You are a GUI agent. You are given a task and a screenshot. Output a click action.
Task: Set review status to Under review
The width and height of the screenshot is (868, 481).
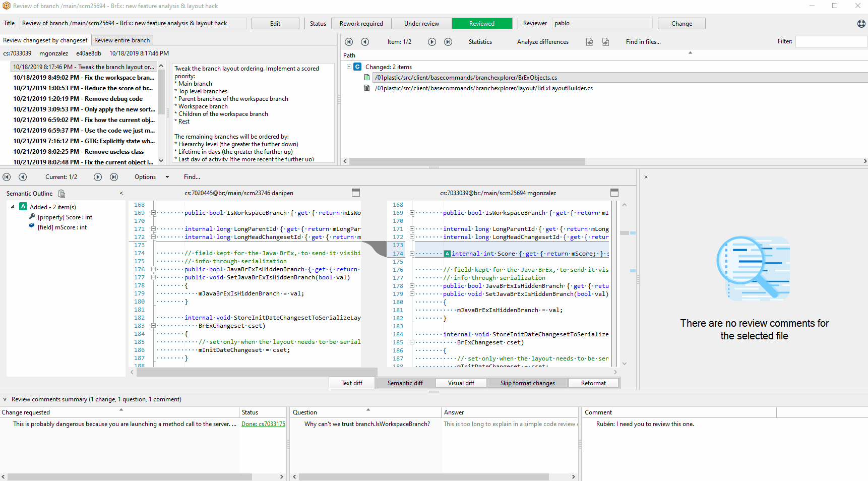[x=421, y=23]
